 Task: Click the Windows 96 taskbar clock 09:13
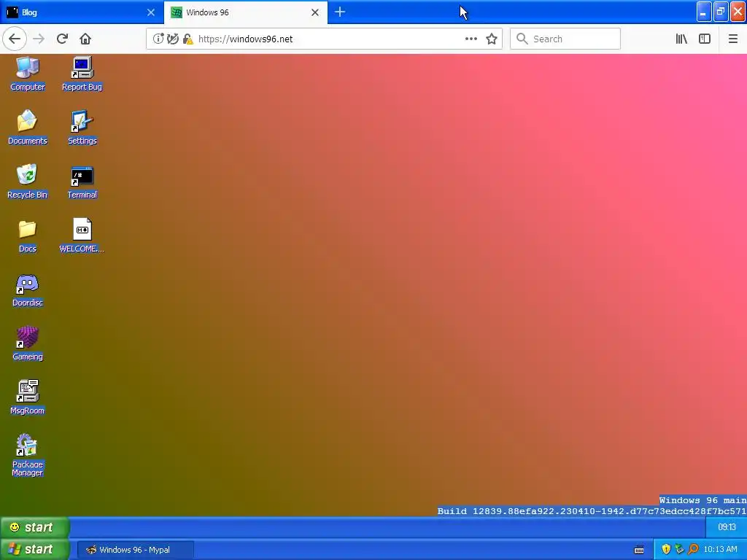pos(727,527)
